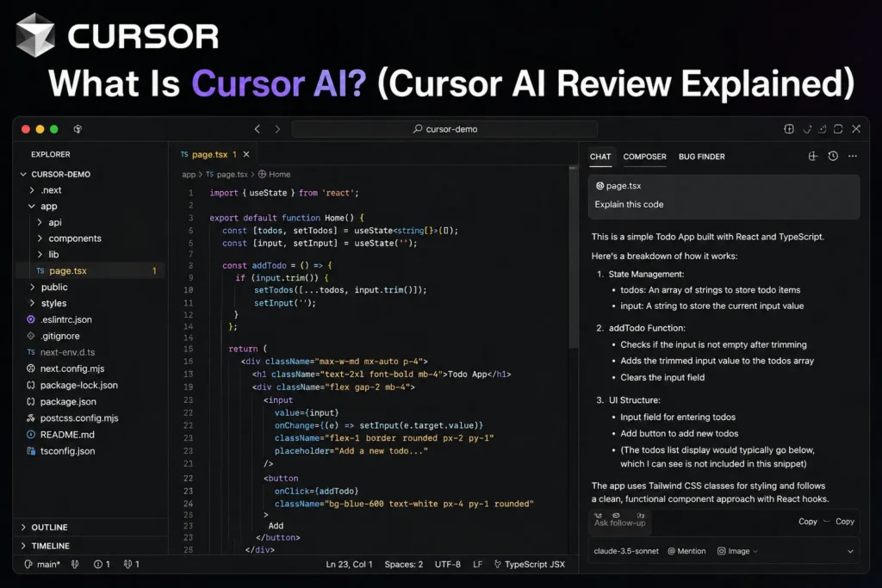882x588 pixels.
Task: Open chat history clock icon
Action: click(x=833, y=157)
